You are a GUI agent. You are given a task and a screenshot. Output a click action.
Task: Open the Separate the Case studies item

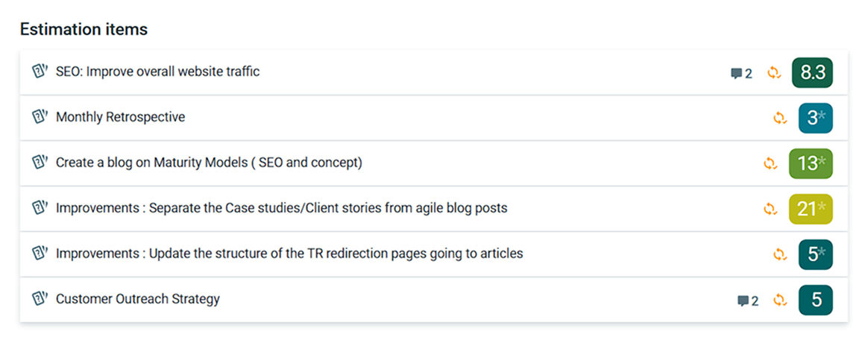(281, 208)
